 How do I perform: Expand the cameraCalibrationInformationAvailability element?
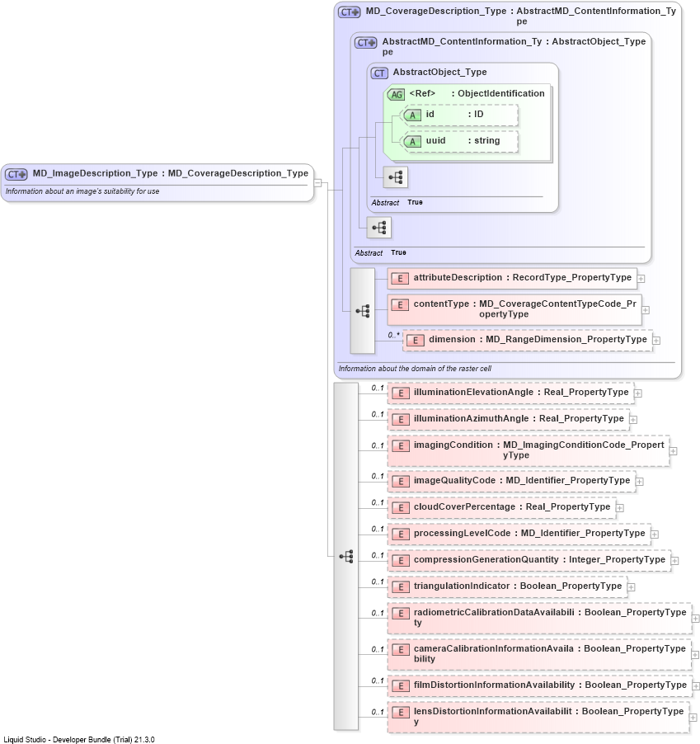pyautogui.click(x=695, y=655)
